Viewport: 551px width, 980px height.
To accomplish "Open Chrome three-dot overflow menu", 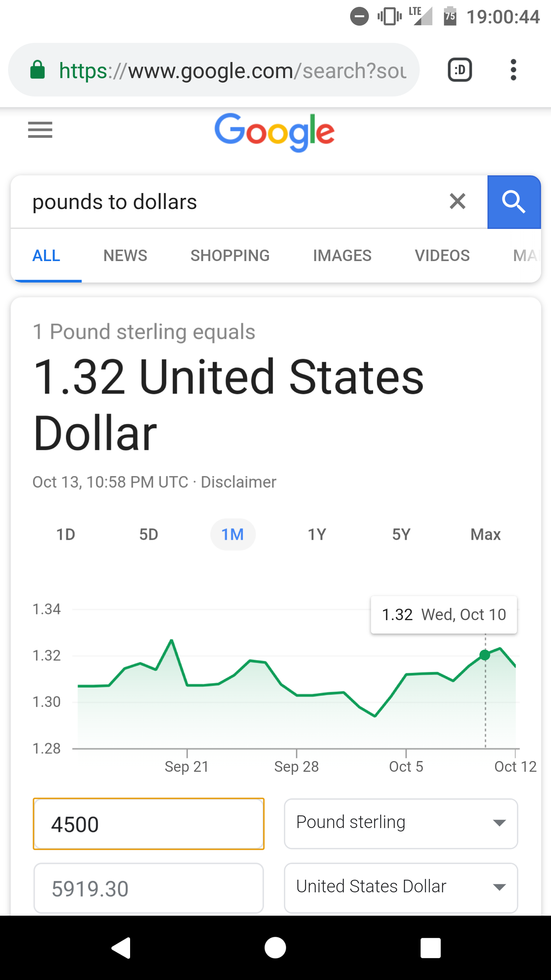I will coord(514,70).
